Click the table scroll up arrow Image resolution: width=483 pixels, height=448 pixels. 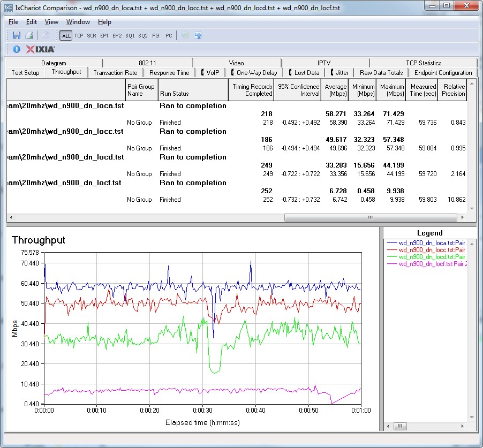(472, 83)
